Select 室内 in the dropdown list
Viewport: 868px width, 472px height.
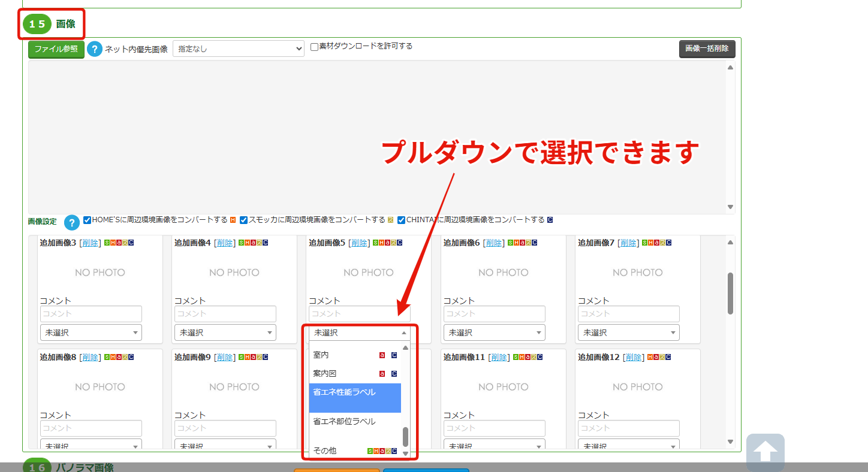(355, 355)
